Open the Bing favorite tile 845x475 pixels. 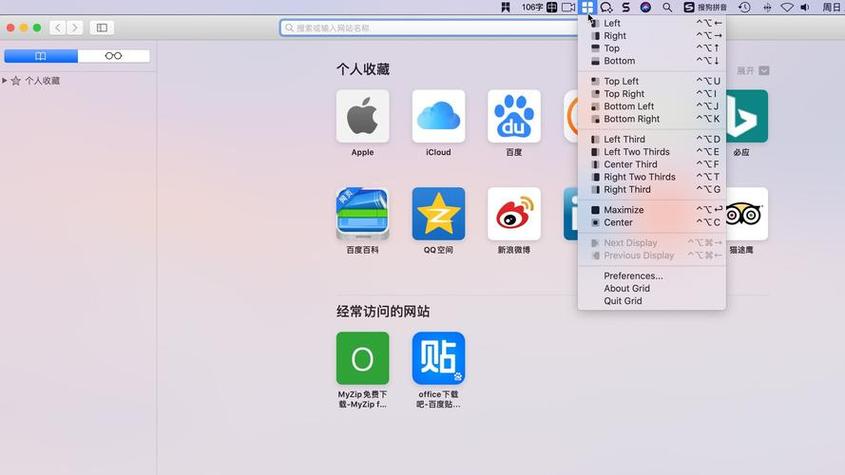click(x=747, y=116)
